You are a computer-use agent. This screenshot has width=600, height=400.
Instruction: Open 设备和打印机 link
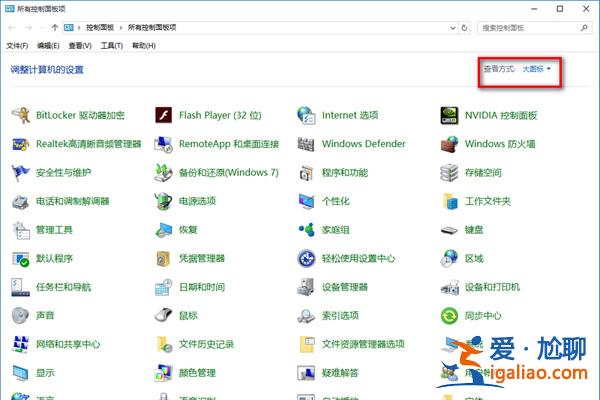point(492,287)
